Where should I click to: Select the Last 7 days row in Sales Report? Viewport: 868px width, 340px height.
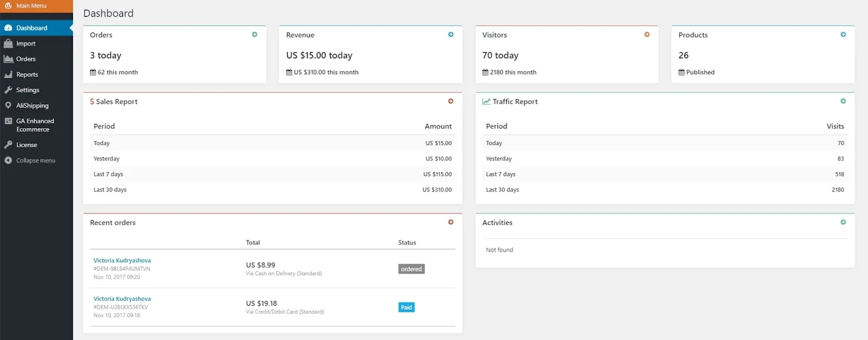[x=272, y=174]
